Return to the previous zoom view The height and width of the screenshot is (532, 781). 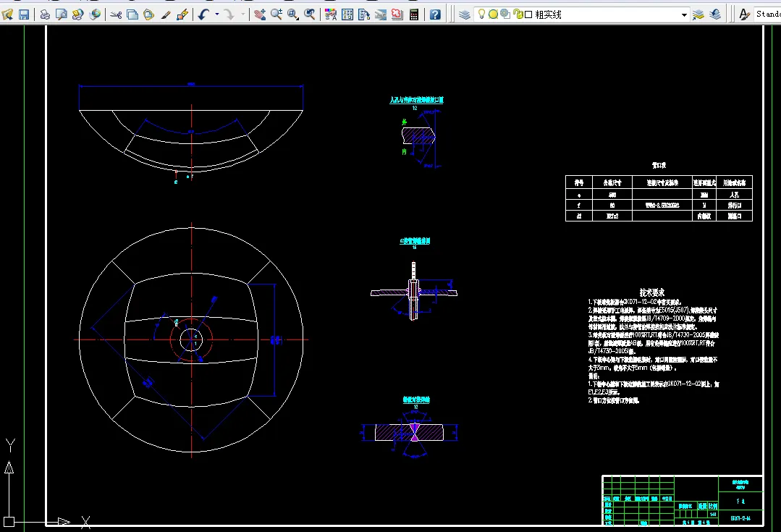pyautogui.click(x=309, y=14)
